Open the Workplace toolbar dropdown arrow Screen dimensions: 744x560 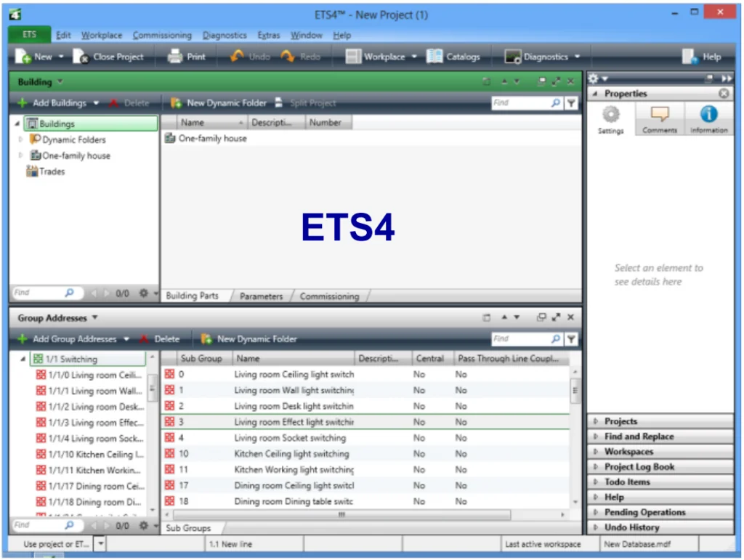coord(414,57)
